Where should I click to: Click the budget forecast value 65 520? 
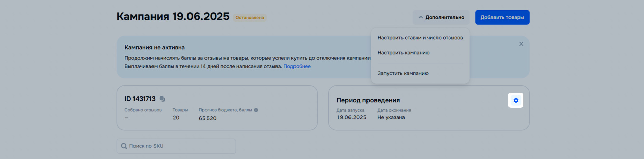[x=208, y=118]
